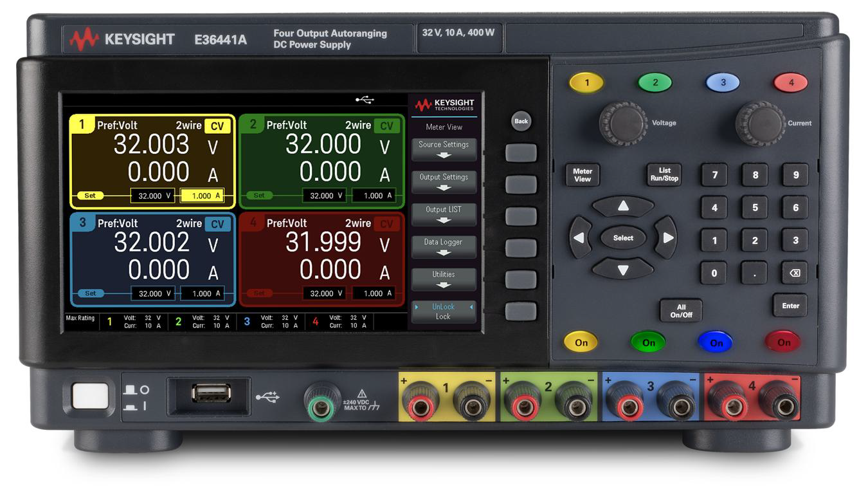Open Data Logger softkey menu
This screenshot has height=491, width=868.
tap(444, 246)
